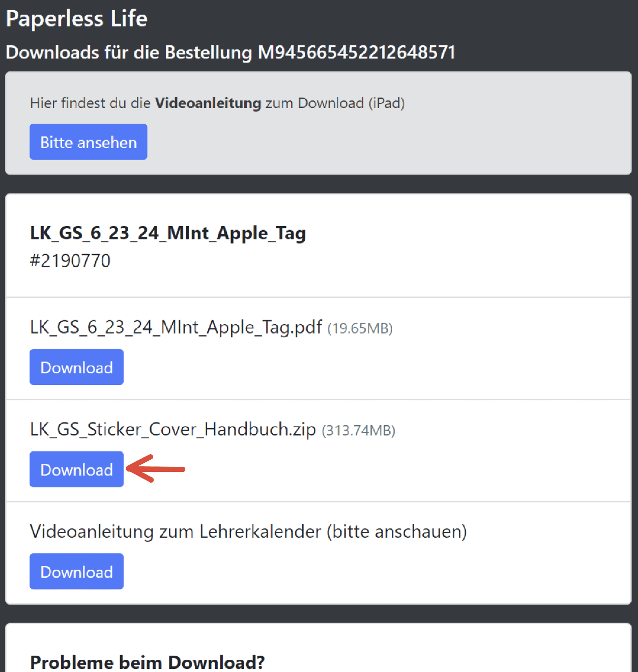The width and height of the screenshot is (638, 672).
Task: Click the 19.65MB file size label
Action: (x=360, y=328)
